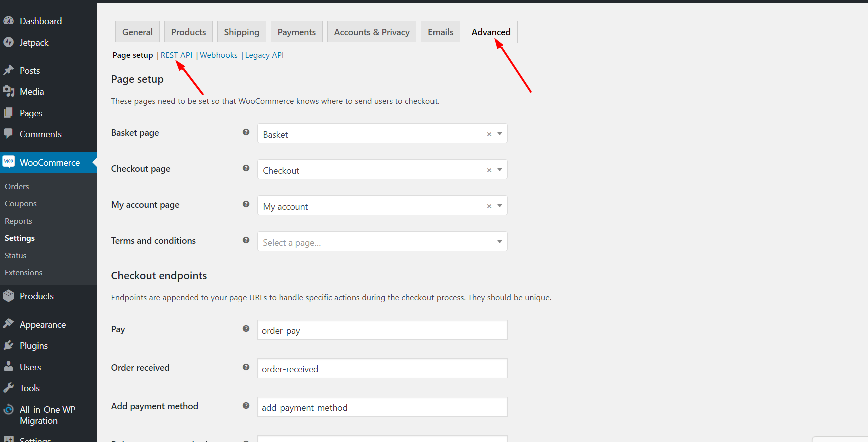Click the Plugins plug icon
The image size is (868, 442).
tap(8, 345)
